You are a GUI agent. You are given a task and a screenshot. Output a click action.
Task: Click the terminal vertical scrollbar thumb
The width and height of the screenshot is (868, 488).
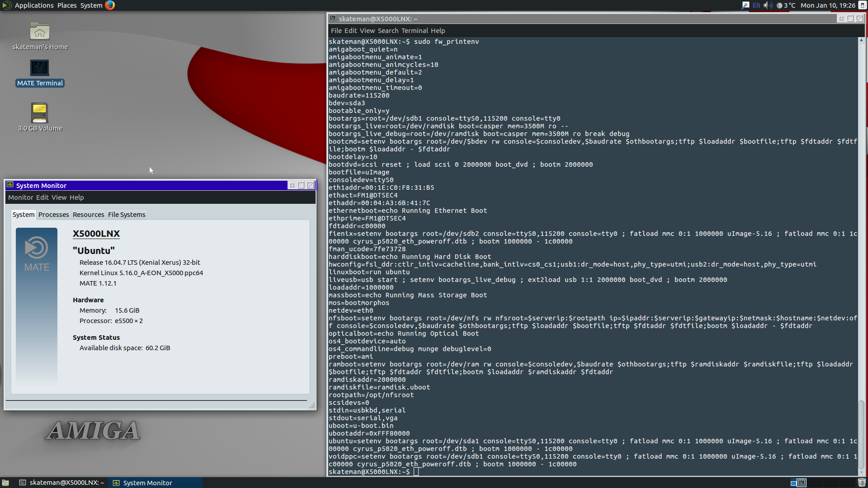[x=862, y=434]
